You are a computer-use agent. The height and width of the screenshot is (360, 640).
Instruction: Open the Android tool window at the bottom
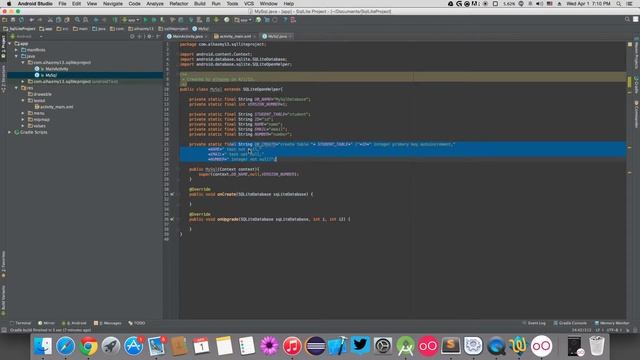pos(74,323)
